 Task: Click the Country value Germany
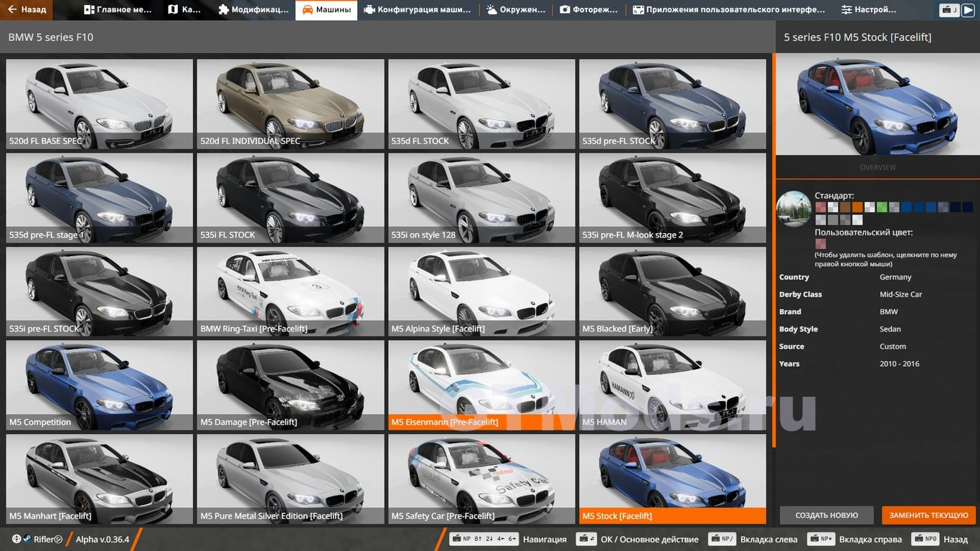pyautogui.click(x=895, y=277)
